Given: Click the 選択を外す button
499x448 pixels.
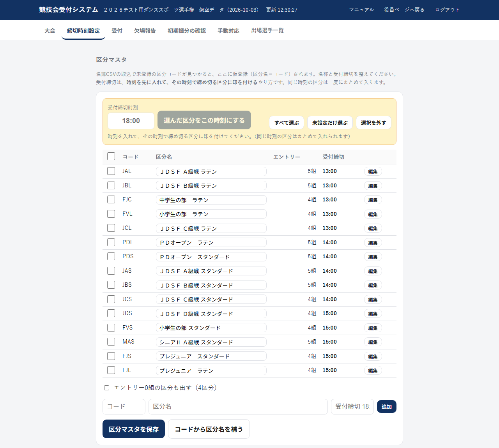Looking at the screenshot, I should tap(373, 123).
